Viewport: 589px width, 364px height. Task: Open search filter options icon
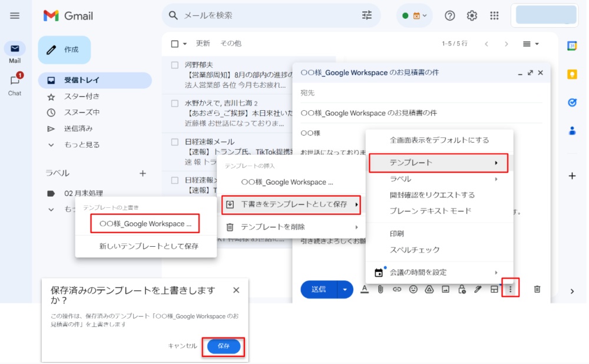coord(366,15)
